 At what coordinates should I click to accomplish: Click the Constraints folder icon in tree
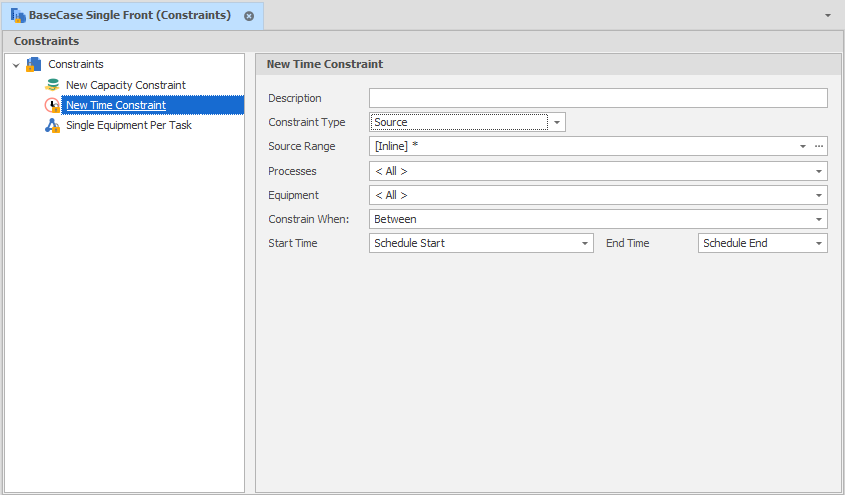34,65
